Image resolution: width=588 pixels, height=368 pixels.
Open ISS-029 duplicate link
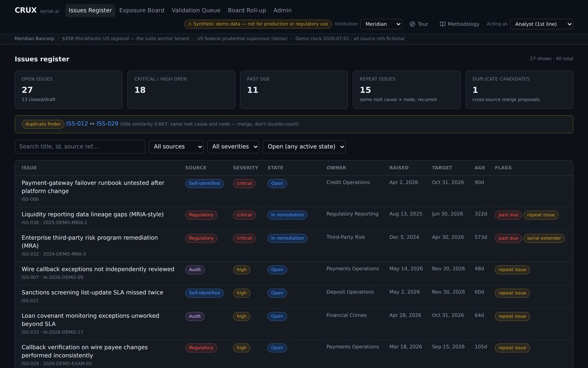[107, 124]
